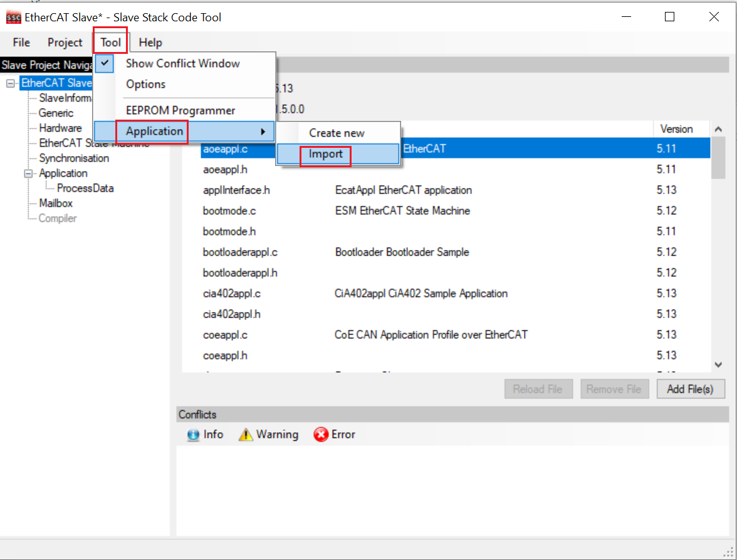Open the EEPROM Programmer menu entry
Screen dimensions: 737x560
pyautogui.click(x=180, y=110)
